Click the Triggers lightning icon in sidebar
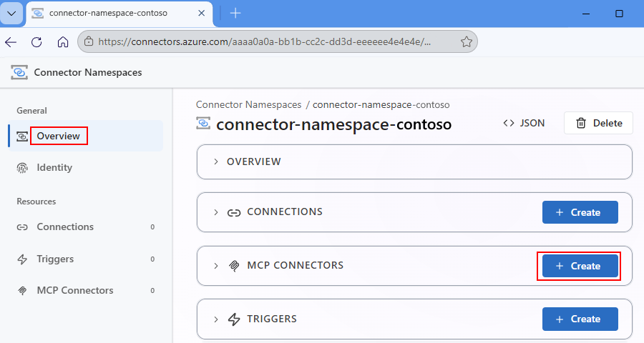The image size is (644, 343). [x=22, y=259]
